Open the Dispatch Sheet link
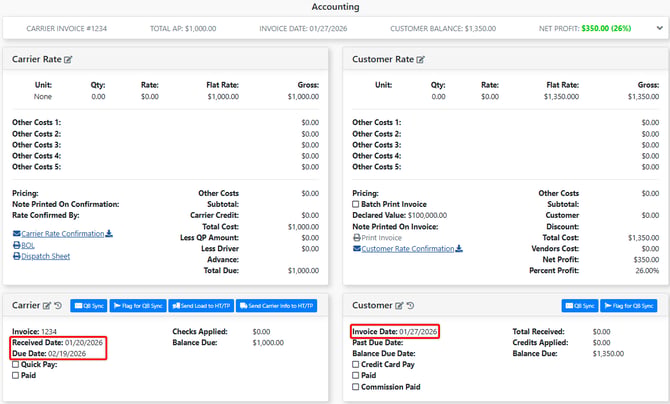The width and height of the screenshot is (670, 404). [x=46, y=256]
